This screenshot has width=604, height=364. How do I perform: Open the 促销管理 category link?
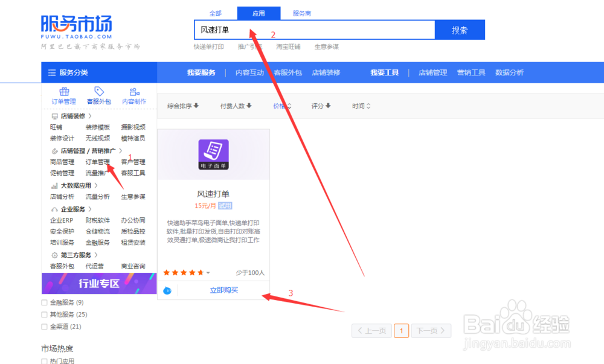62,173
